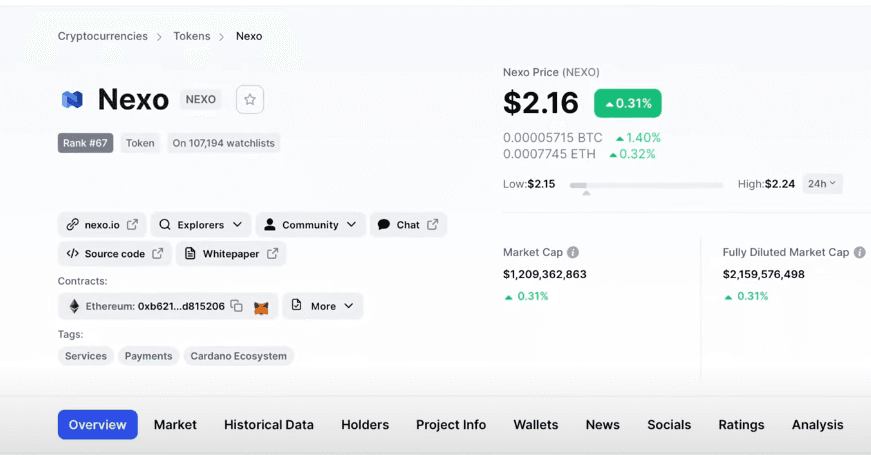Show Market Cap info tooltip icon
Screen dimensions: 871x455
[x=573, y=252]
